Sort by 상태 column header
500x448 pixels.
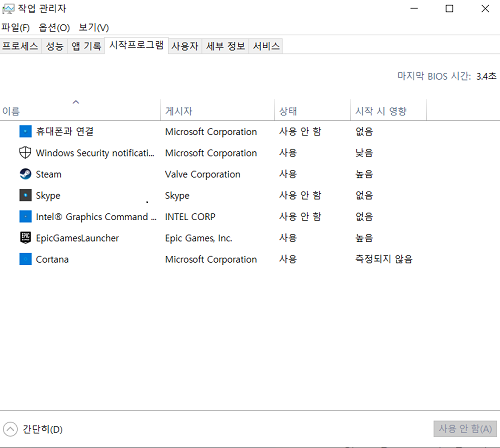coord(312,109)
